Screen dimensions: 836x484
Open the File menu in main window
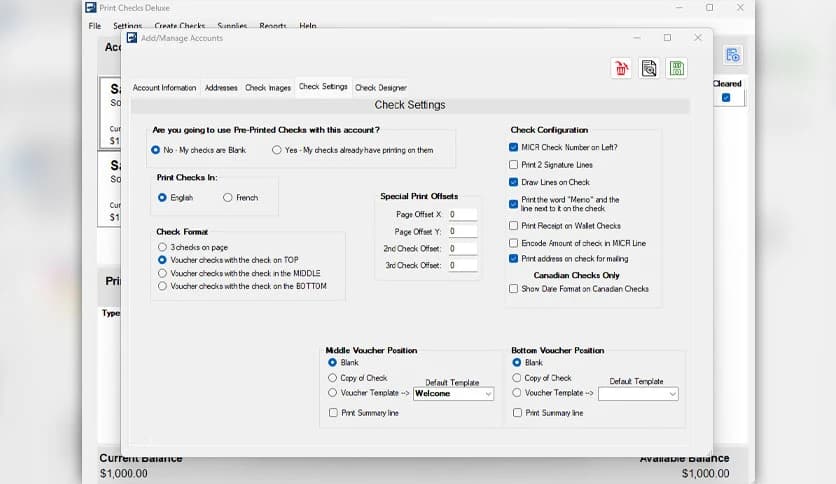[x=95, y=26]
